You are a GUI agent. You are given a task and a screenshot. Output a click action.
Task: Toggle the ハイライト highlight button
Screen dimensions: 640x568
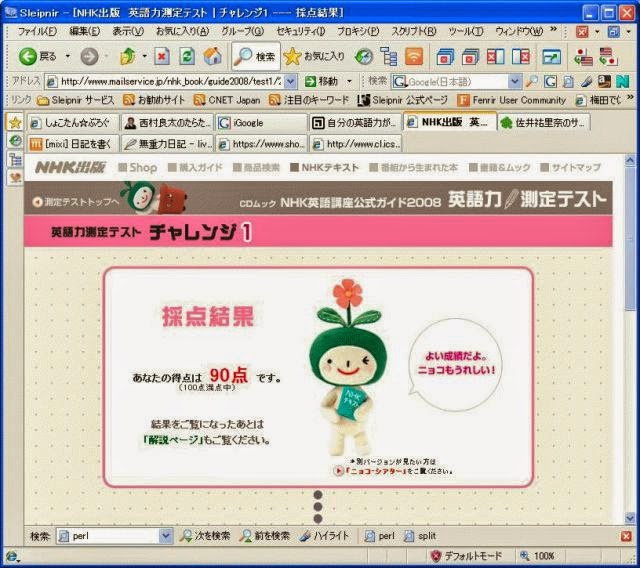click(324, 536)
